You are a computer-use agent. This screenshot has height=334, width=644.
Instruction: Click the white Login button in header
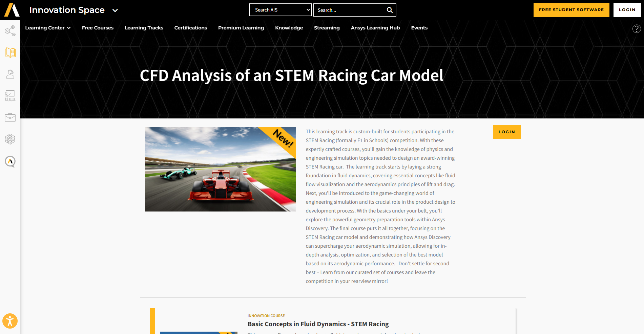(x=627, y=10)
